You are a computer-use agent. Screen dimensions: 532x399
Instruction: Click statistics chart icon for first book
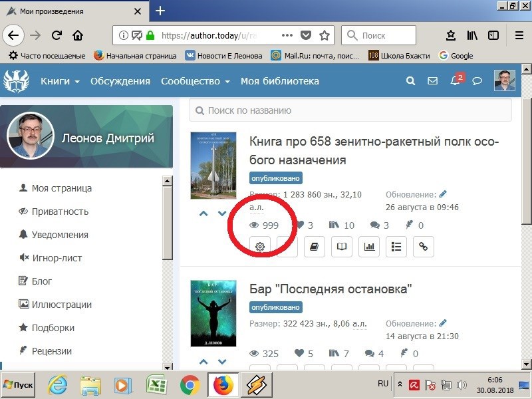tap(369, 247)
